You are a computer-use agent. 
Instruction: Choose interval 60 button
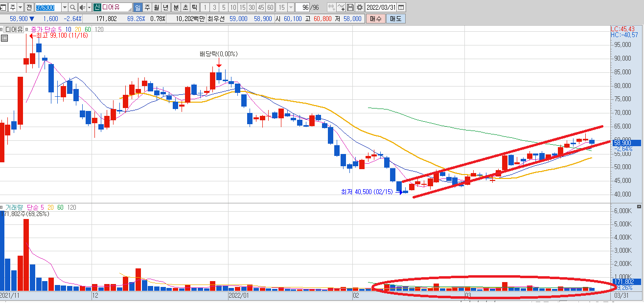pyautogui.click(x=270, y=7)
